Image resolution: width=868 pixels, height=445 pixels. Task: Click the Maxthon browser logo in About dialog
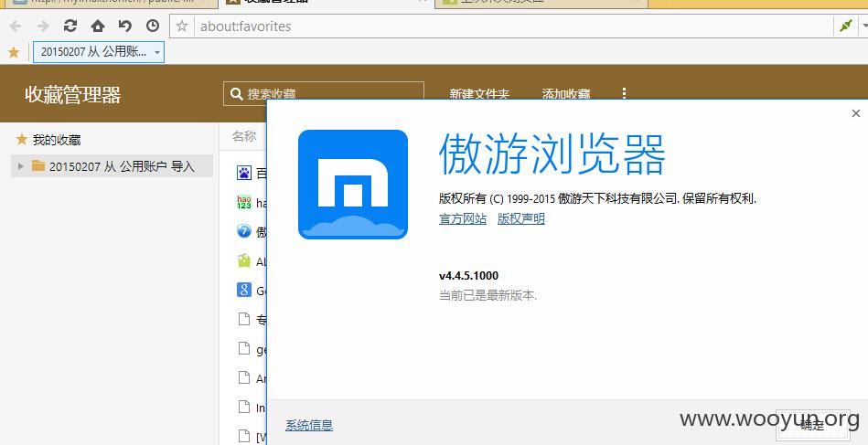tap(353, 184)
